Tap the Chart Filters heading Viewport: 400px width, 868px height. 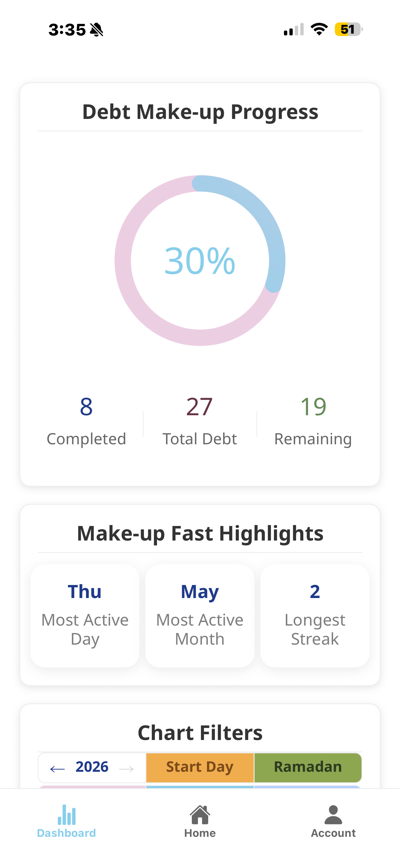pyautogui.click(x=200, y=733)
